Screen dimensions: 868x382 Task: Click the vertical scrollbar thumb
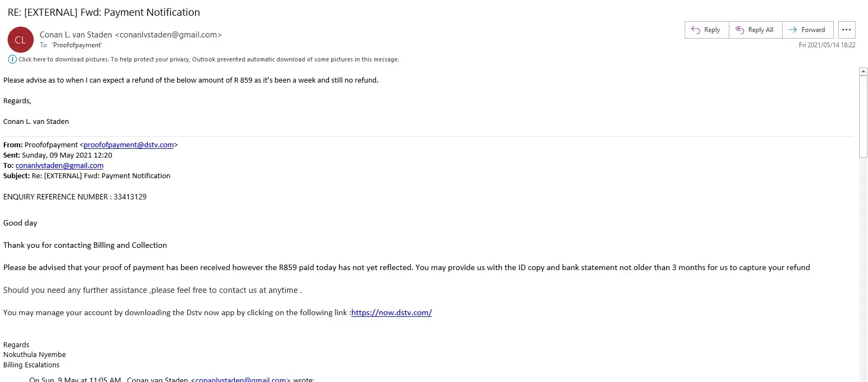pos(863,116)
